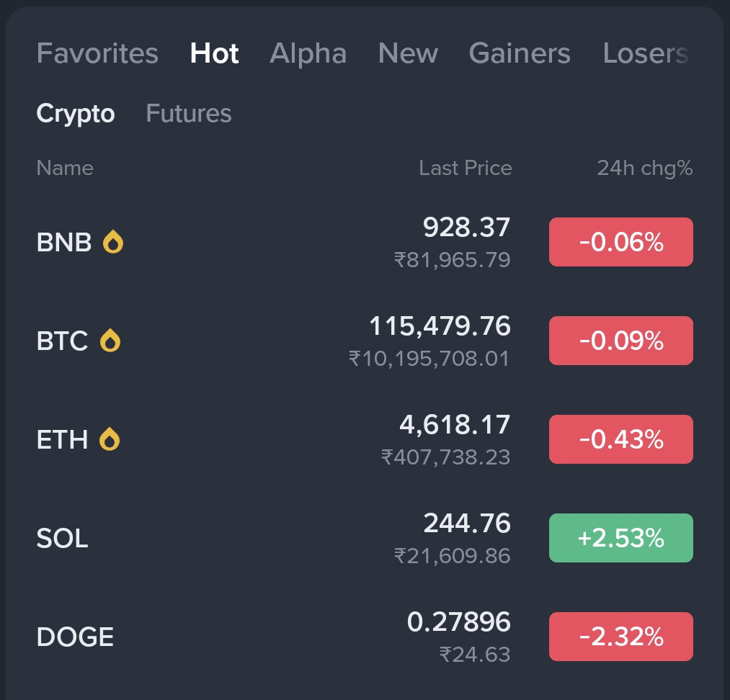Select the Crypto sub-tab
The height and width of the screenshot is (700, 730).
76,113
